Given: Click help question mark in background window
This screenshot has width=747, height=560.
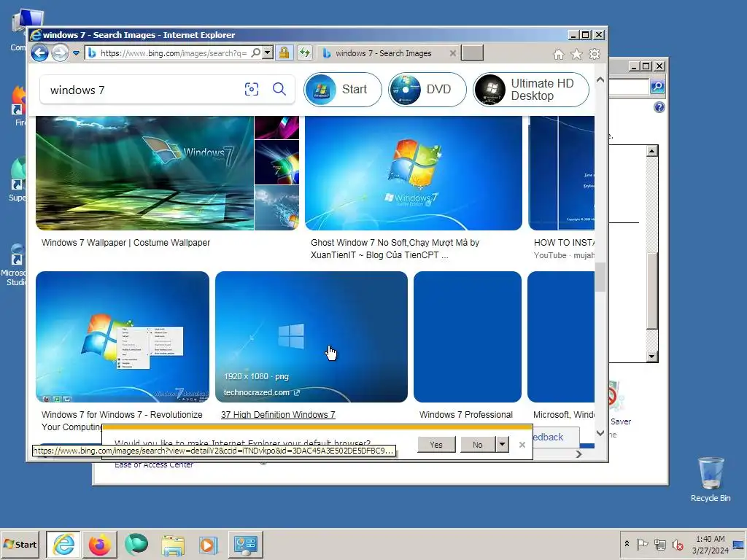Looking at the screenshot, I should pos(659,107).
